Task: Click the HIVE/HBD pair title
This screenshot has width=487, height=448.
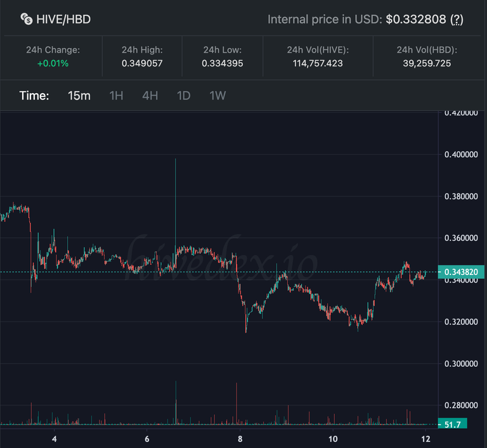Action: tap(63, 19)
